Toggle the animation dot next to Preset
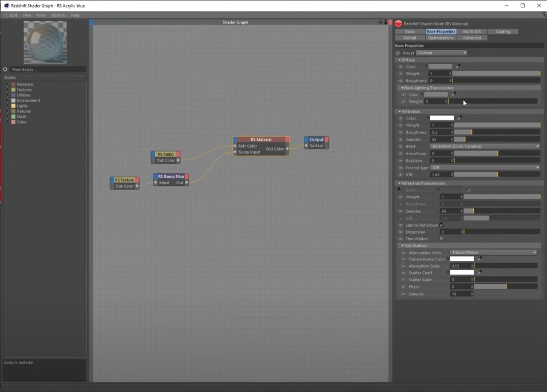Screen dimensions: 547x392 click(398, 53)
